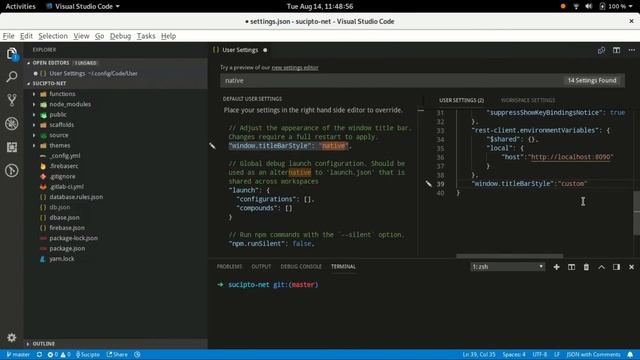Open the GitLens icon in activity bar
The height and width of the screenshot is (360, 640).
(x=12, y=170)
